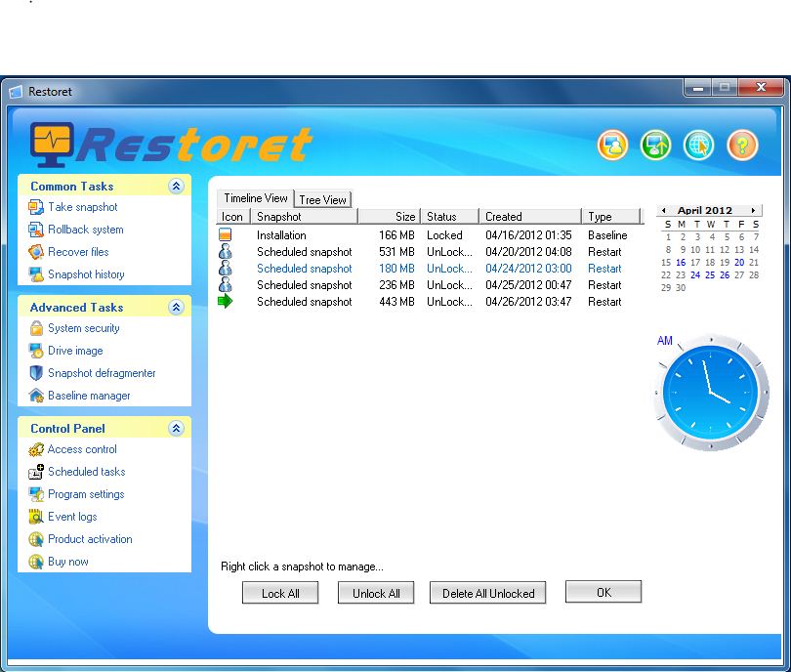This screenshot has height=672, width=791.
Task: Click the green arrow current snapshot icon
Action: [x=225, y=301]
